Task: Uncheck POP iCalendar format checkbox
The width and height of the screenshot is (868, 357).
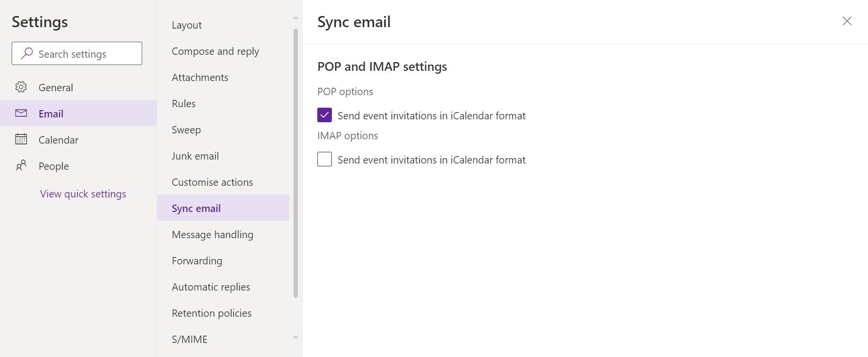Action: coord(325,115)
